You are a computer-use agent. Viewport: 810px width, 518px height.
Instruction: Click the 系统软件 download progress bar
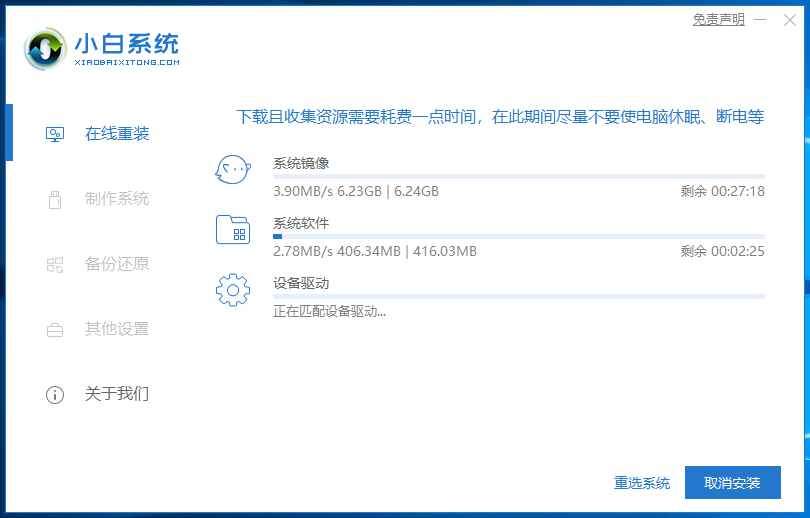[x=518, y=237]
